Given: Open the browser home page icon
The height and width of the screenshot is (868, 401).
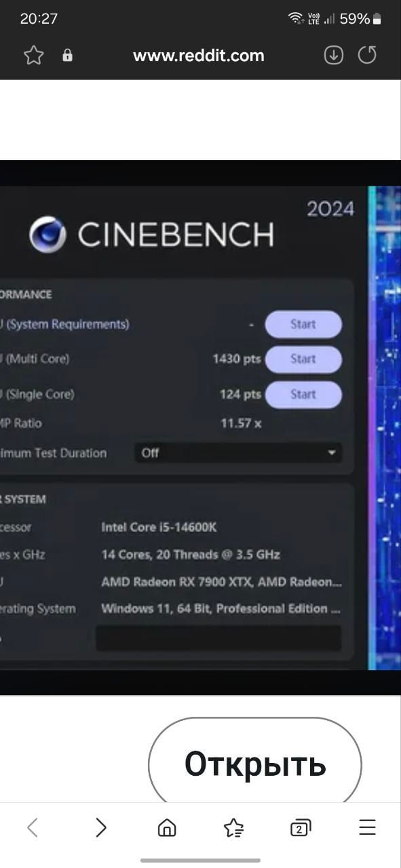Looking at the screenshot, I should 166,827.
